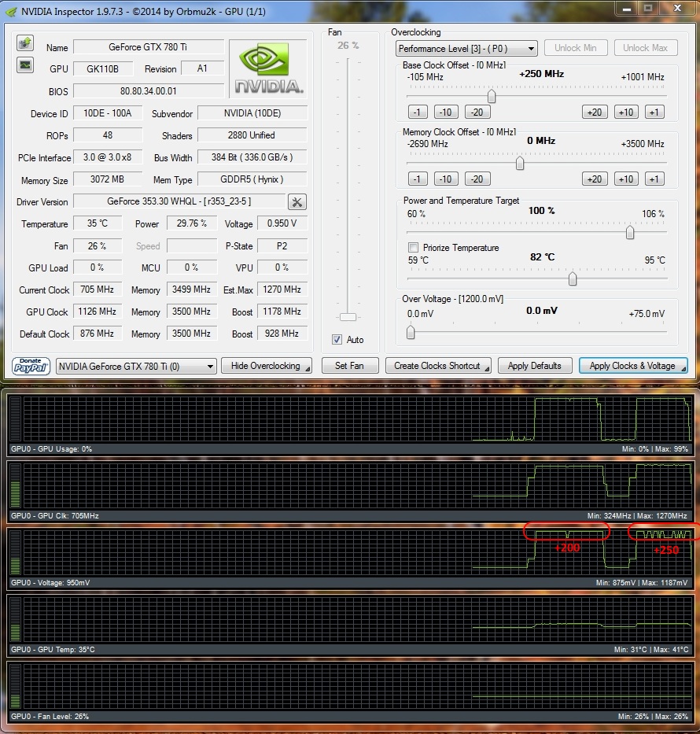
Task: Click the driver profile settings tools icon
Action: [x=297, y=202]
